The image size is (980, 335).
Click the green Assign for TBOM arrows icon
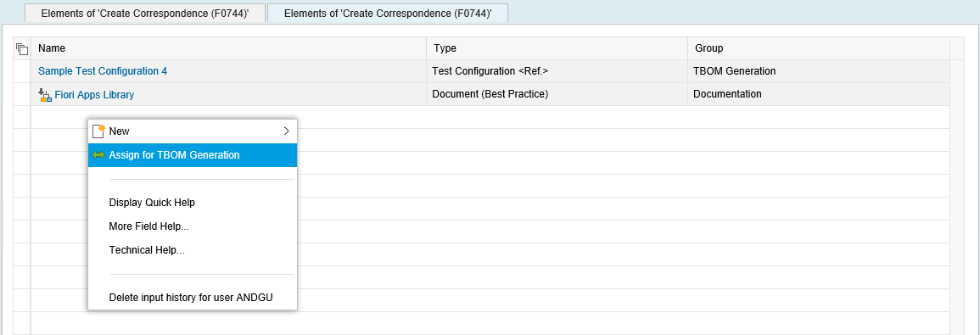(98, 155)
